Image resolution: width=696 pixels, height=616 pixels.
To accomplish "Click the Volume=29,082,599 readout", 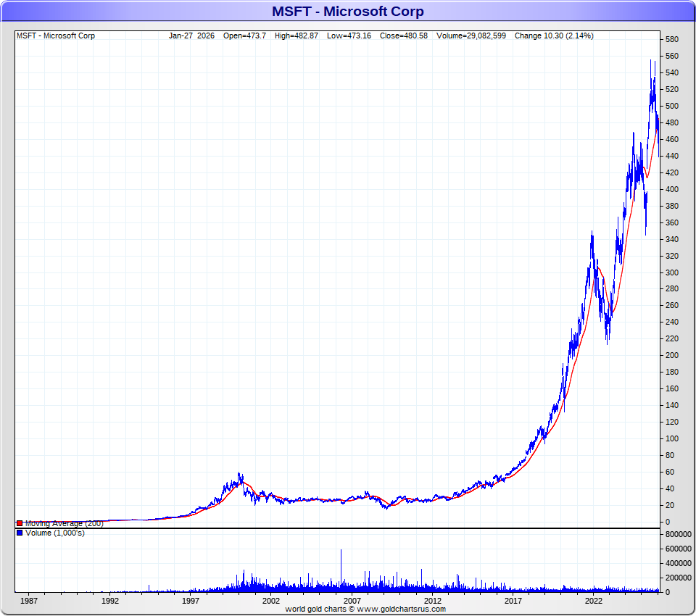I will click(471, 36).
